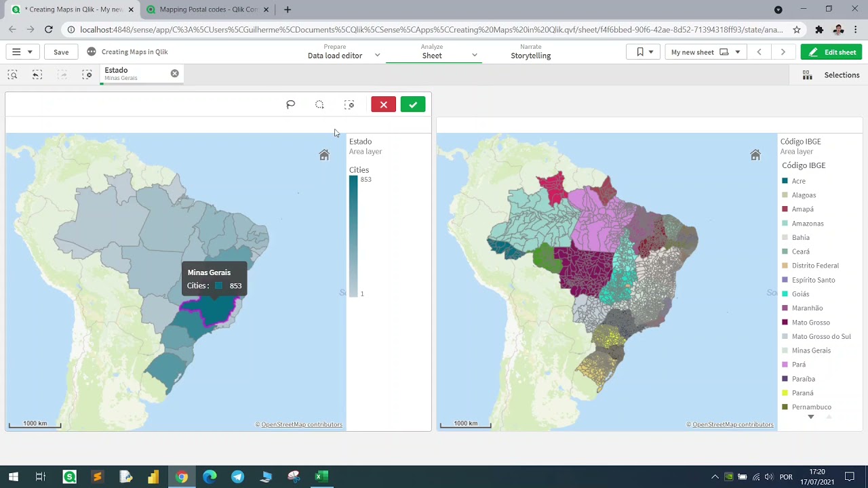
Task: Open the Windows notification center
Action: pos(850,476)
